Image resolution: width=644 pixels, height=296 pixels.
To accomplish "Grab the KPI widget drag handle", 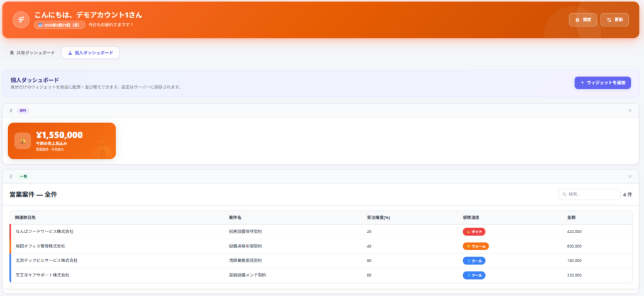I will pyautogui.click(x=11, y=110).
